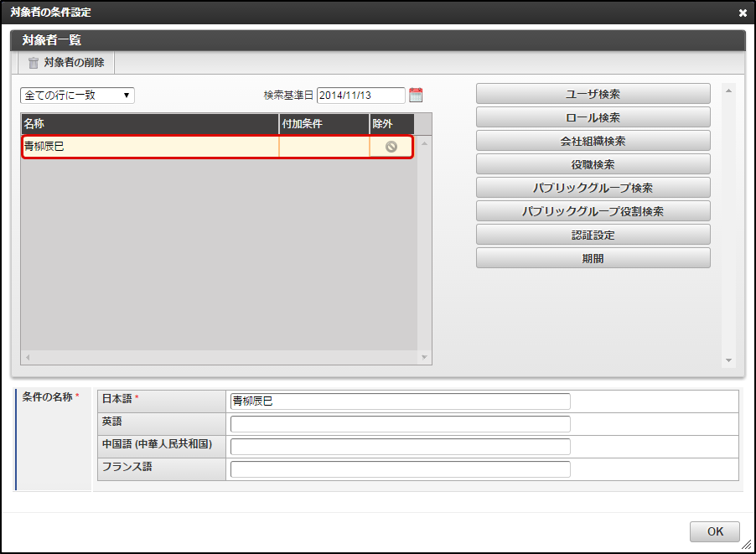
Task: Click the 検索基準日 date field
Action: tap(360, 96)
